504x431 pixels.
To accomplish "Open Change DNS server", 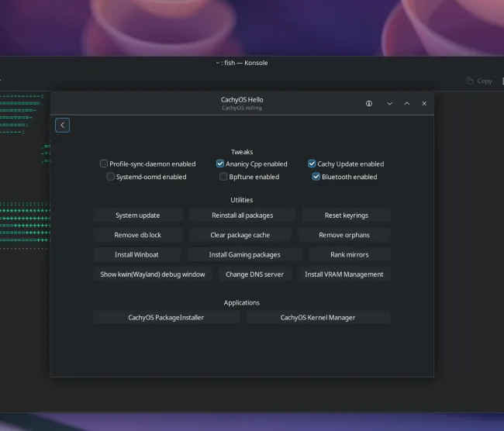I will pos(254,274).
